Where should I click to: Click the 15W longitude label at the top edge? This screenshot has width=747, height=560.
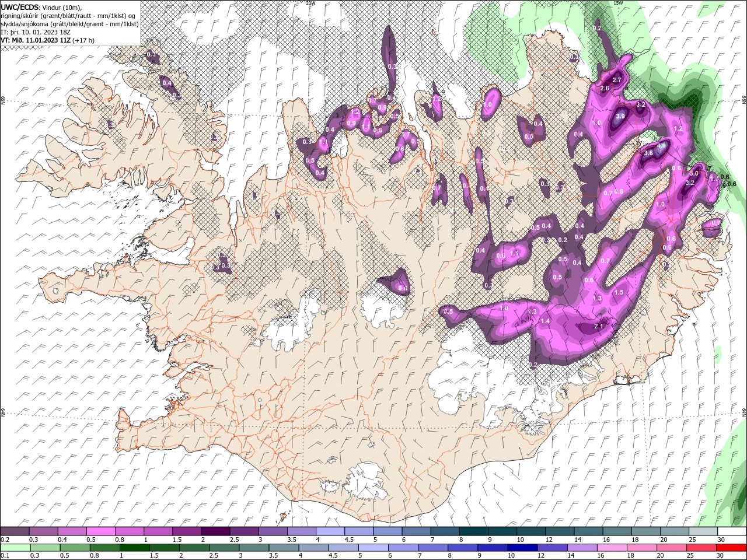coord(618,3)
